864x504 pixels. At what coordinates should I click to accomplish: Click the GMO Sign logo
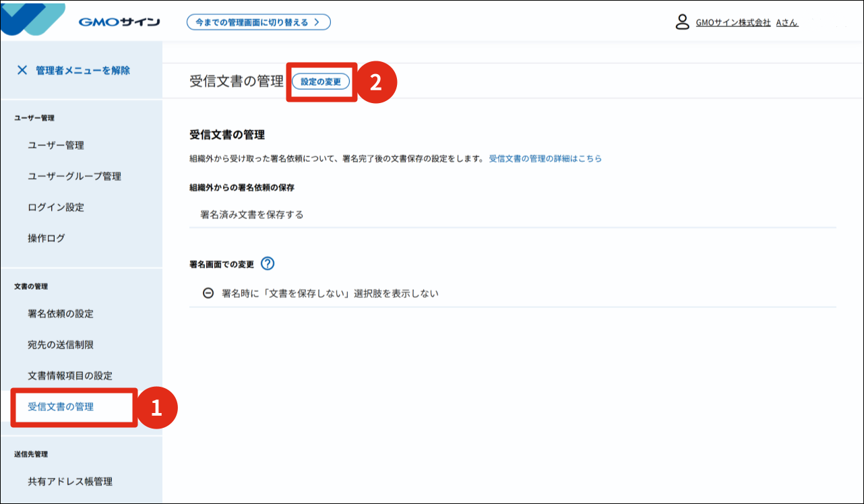tap(119, 22)
